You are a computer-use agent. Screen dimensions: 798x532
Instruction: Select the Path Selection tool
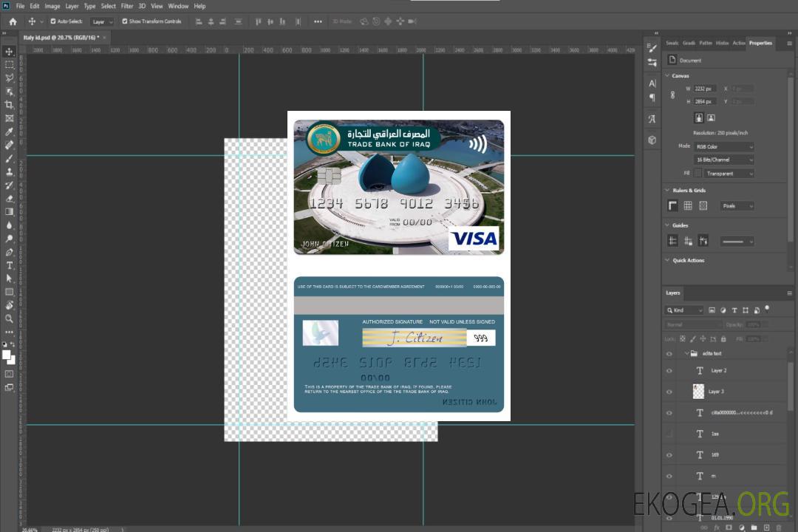coord(9,279)
